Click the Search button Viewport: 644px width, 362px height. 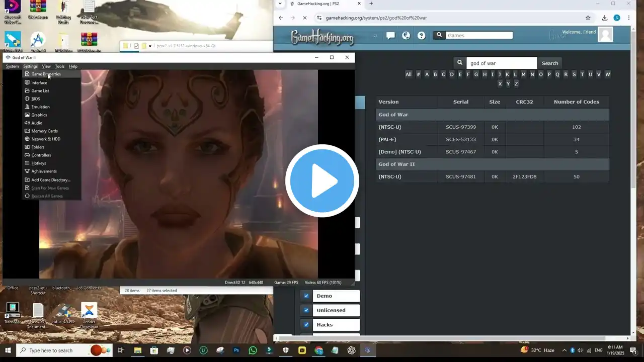[x=550, y=63]
